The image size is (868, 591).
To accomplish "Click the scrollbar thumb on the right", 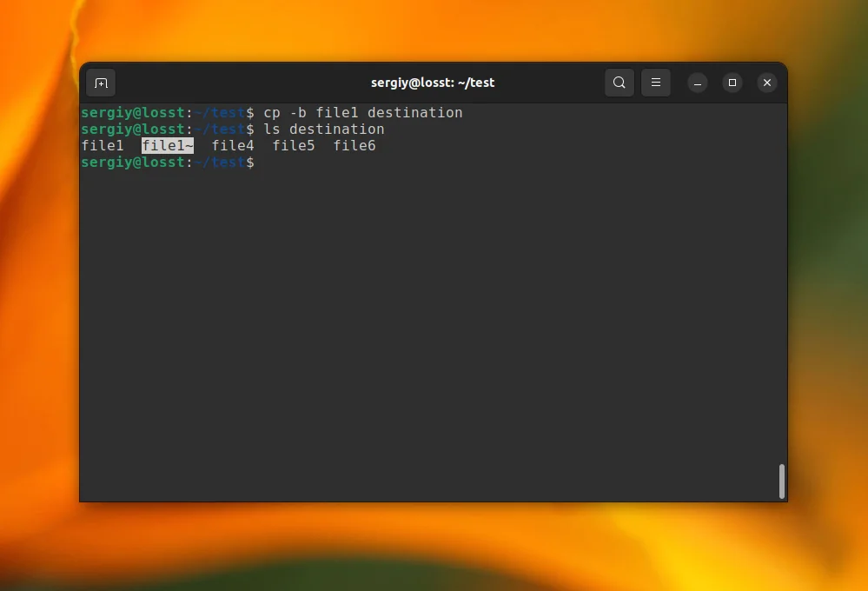I will [x=780, y=478].
